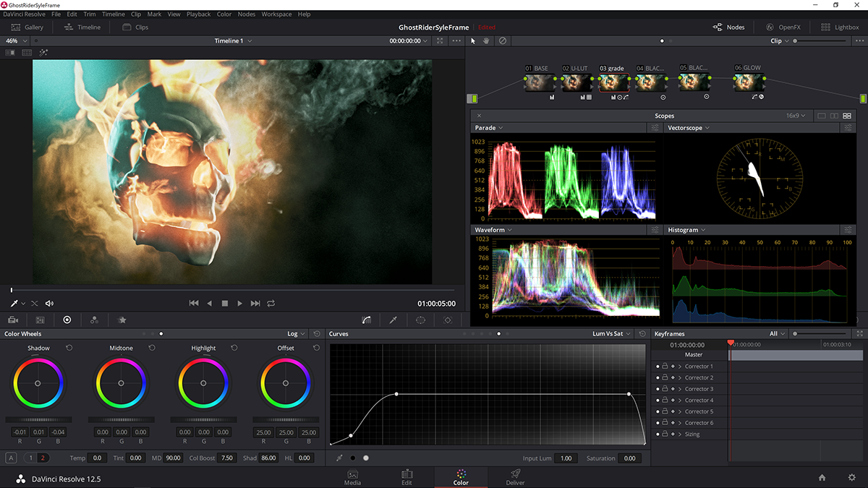Toggle auto color A button
This screenshot has height=488, width=868.
(11, 458)
